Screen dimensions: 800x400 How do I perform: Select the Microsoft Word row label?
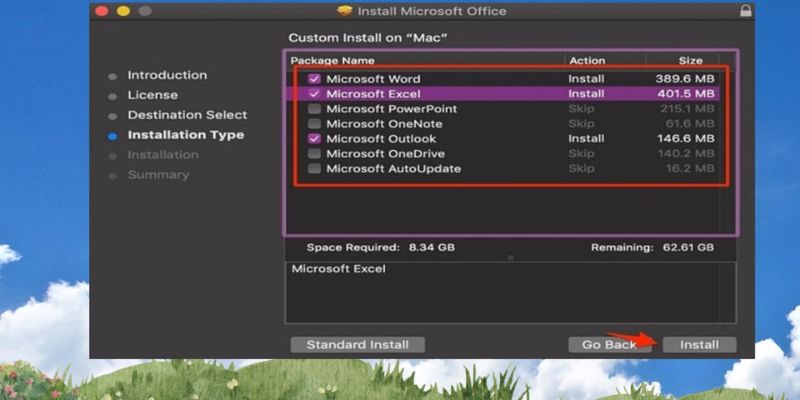pyautogui.click(x=373, y=79)
